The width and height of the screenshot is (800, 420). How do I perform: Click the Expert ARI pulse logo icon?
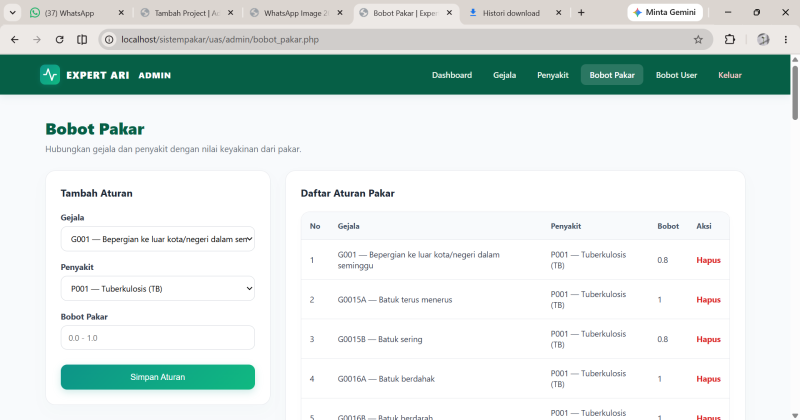pos(50,75)
